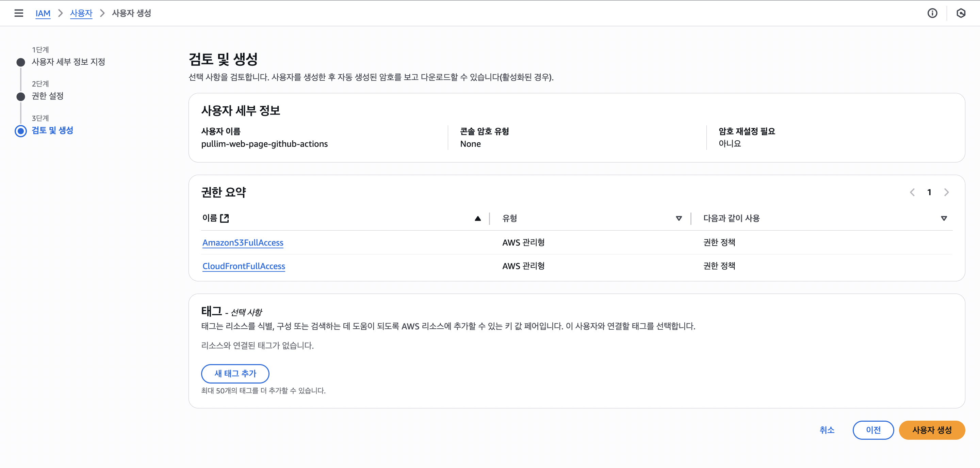Select step 3 검토 및 생성 radio indicator
Image resolution: width=980 pixels, height=468 pixels.
click(21, 131)
